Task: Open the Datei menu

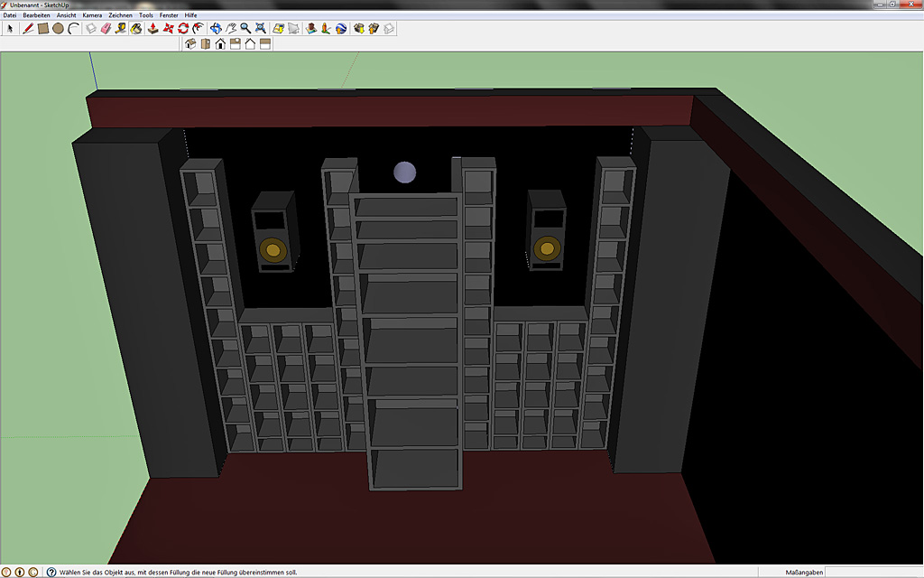Action: [x=10, y=15]
